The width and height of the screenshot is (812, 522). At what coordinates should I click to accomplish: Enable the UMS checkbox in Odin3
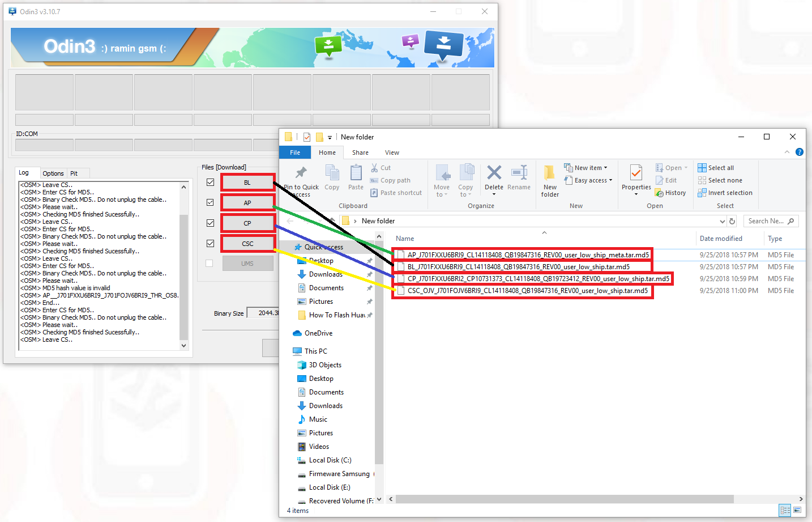(210, 264)
